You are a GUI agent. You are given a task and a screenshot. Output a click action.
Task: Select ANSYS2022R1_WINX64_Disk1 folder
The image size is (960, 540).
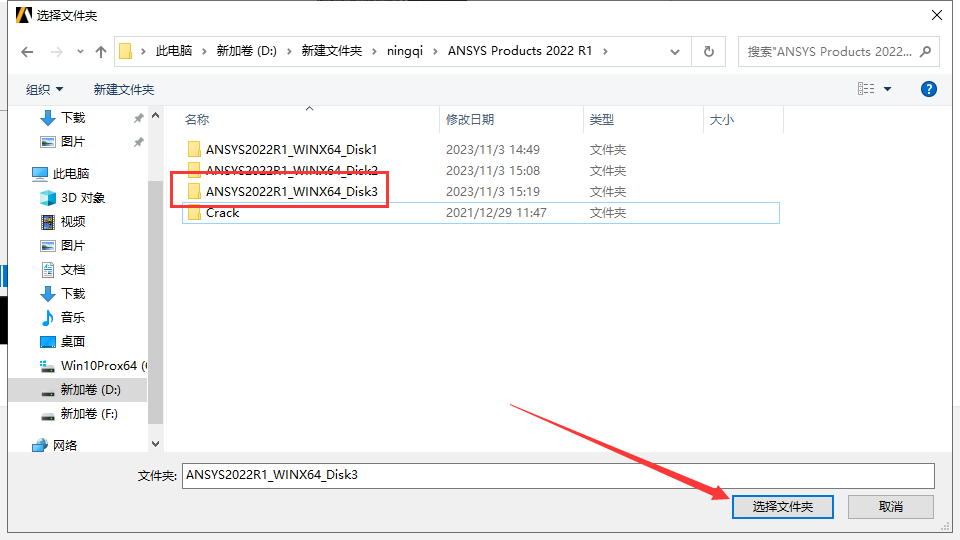(291, 149)
